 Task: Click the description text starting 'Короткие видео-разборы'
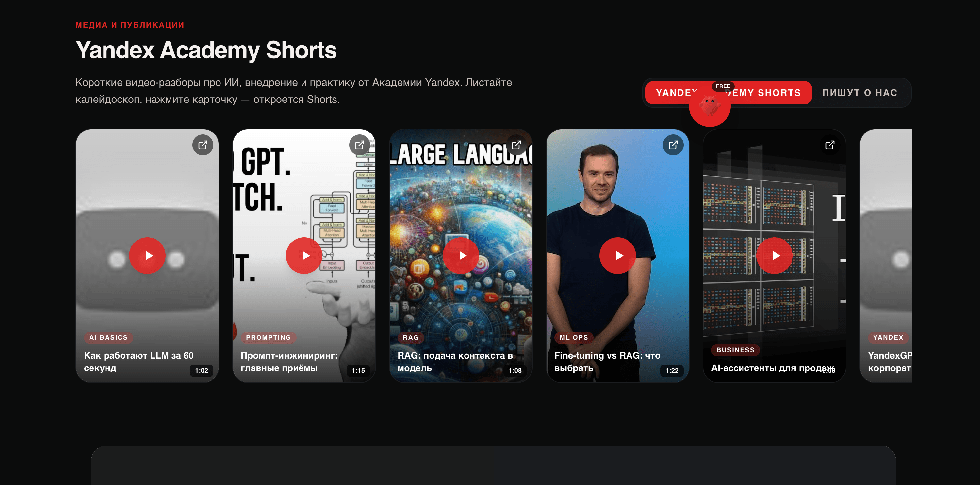[294, 91]
